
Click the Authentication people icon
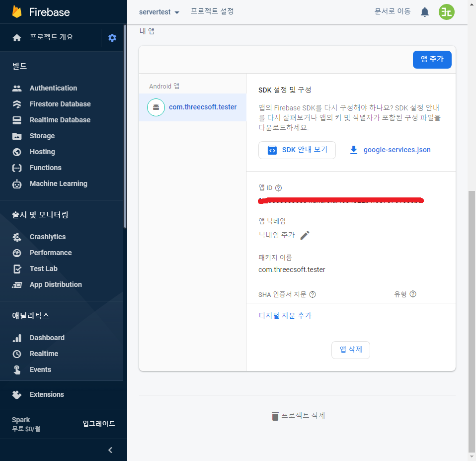[17, 88]
